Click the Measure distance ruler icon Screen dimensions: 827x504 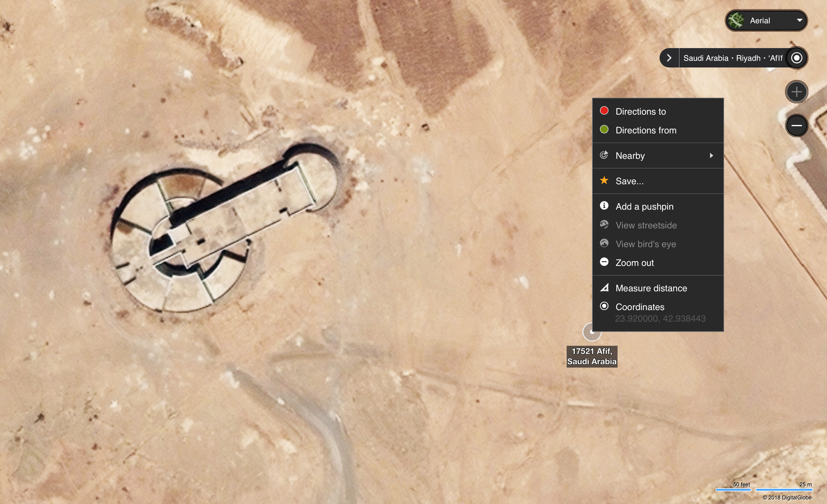pos(604,287)
